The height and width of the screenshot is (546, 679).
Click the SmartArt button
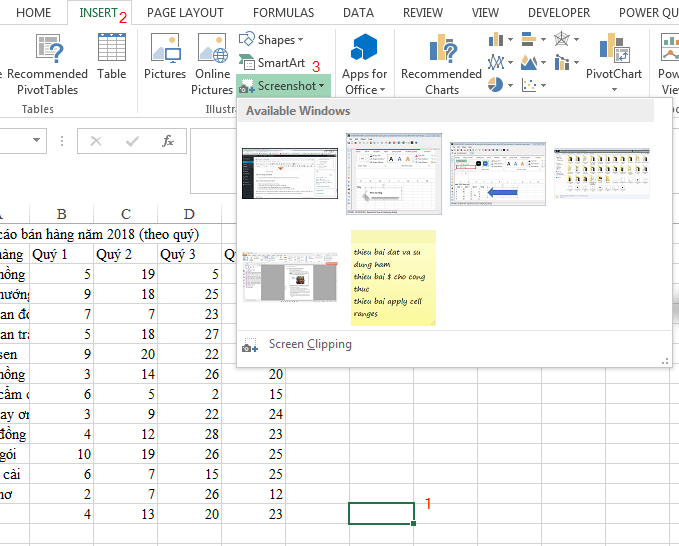pyautogui.click(x=271, y=62)
